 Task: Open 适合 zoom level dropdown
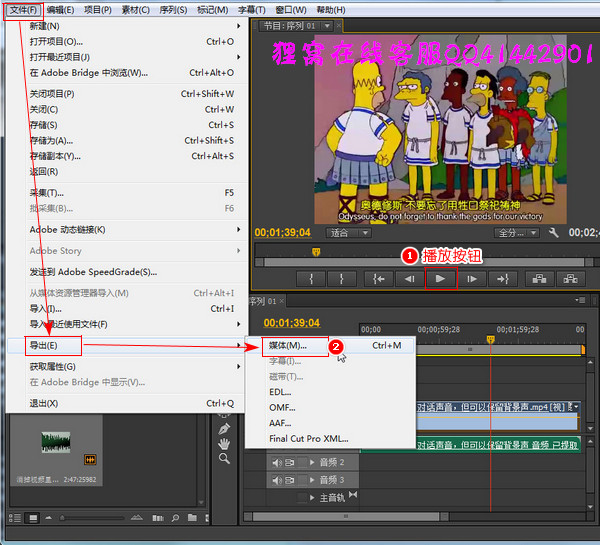point(349,233)
